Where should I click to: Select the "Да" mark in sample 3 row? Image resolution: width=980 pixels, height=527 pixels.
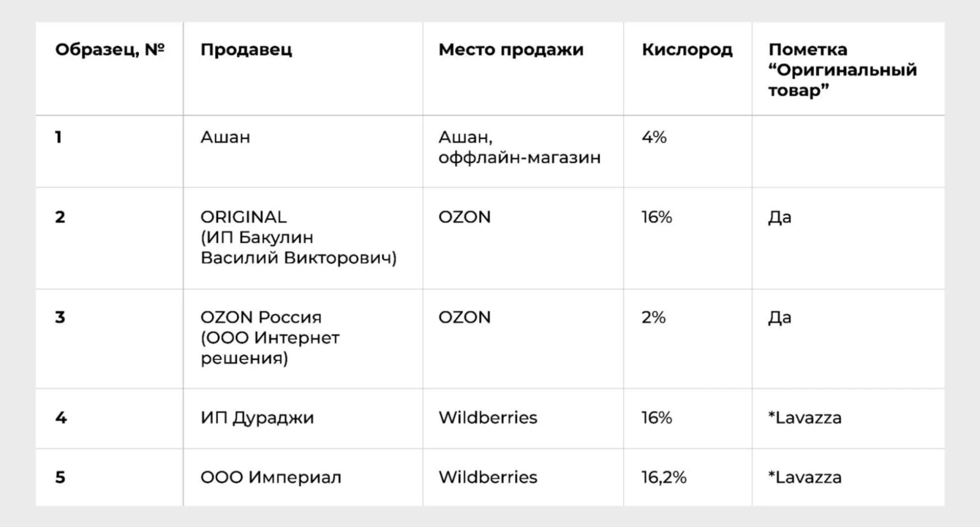(x=780, y=318)
